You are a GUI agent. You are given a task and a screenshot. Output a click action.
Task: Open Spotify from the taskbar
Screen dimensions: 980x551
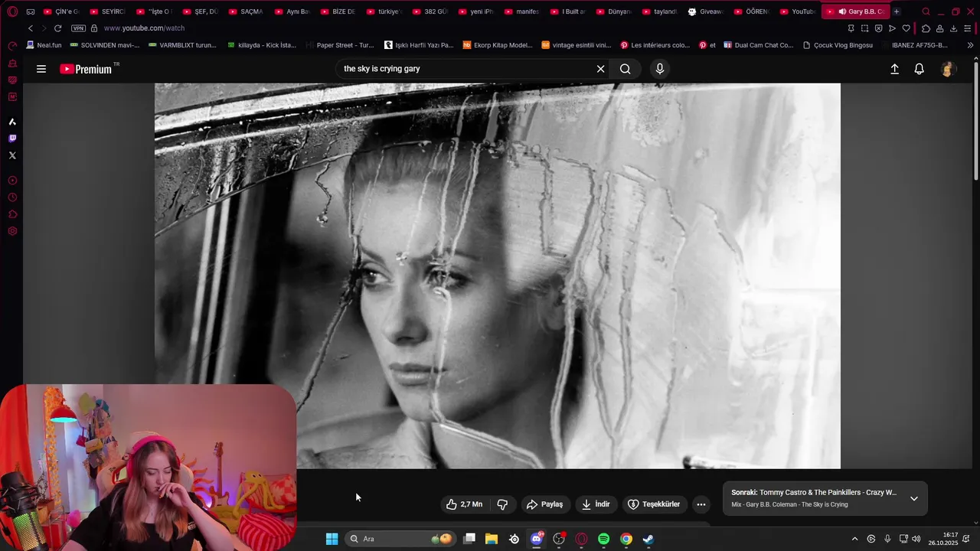point(603,539)
